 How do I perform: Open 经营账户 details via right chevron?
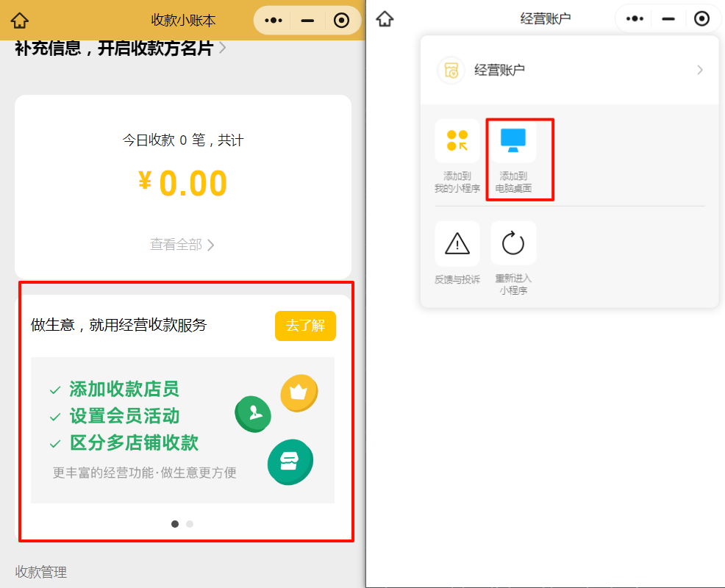click(x=701, y=71)
